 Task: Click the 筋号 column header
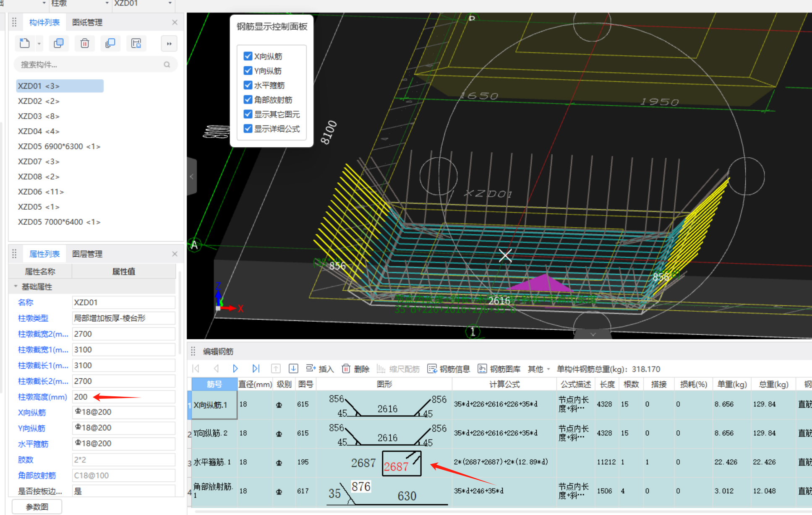[x=214, y=384]
